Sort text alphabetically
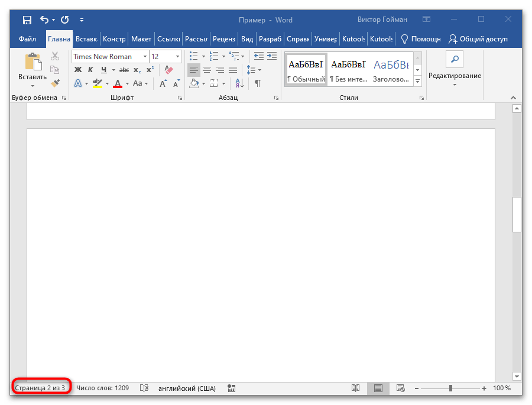 tap(239, 83)
